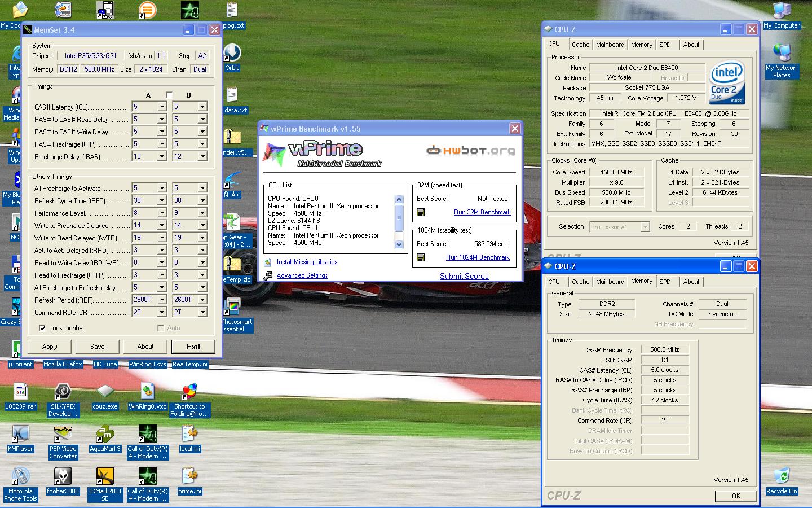Click Apply button in MemSet
The height and width of the screenshot is (508, 812).
pos(50,347)
